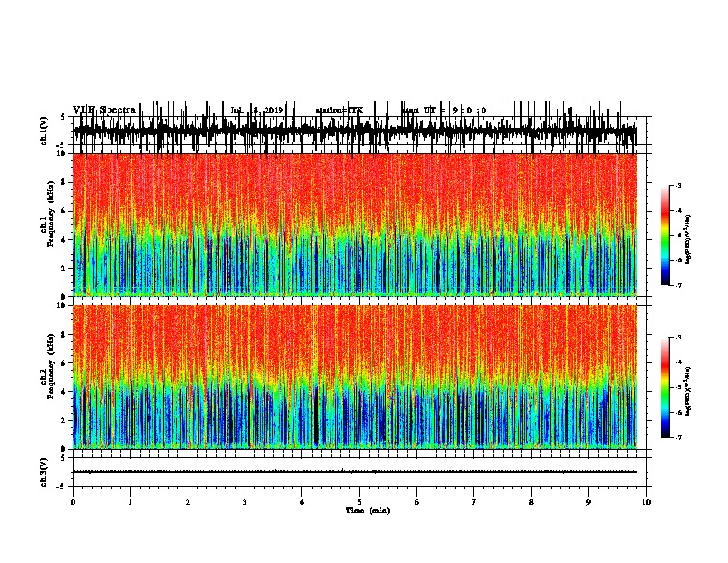This screenshot has width=728, height=563.
Task: Click the "-5" tick on ch.3 voltage axis
Action: (x=63, y=487)
